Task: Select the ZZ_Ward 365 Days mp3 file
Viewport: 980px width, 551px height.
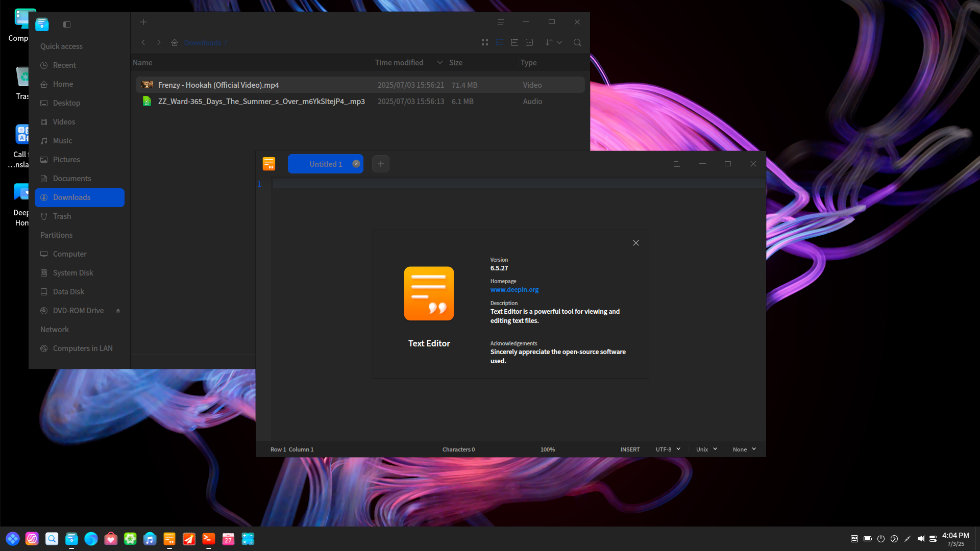Action: [x=360, y=102]
